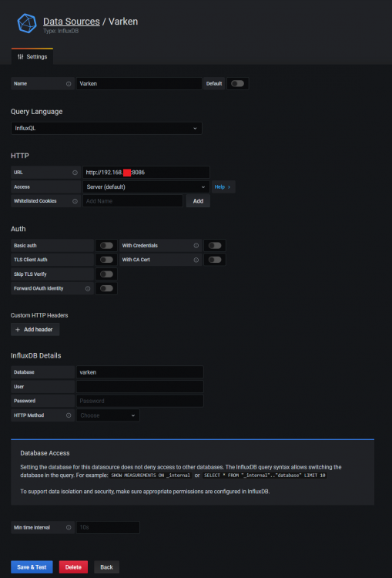
Task: Click the InfluxDB Details section heading
Action: [36, 356]
